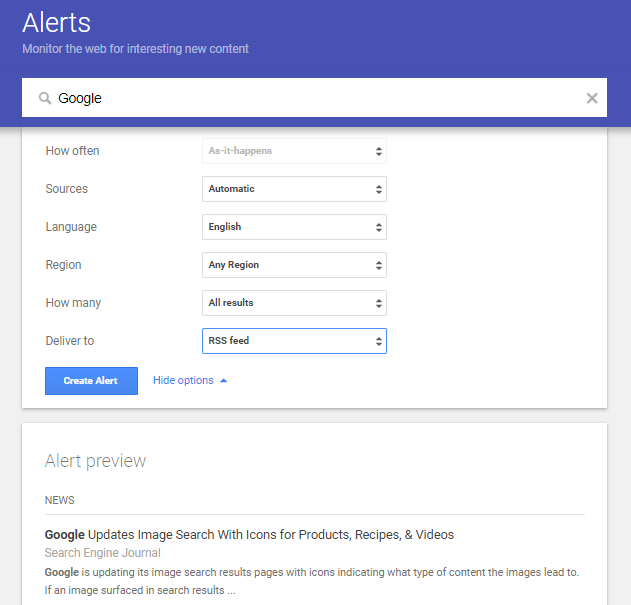Click the Deliver to label
The width and height of the screenshot is (631, 605).
pyautogui.click(x=70, y=341)
